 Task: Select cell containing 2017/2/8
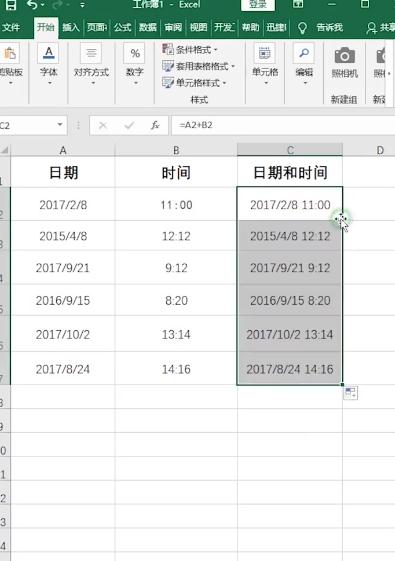(63, 204)
